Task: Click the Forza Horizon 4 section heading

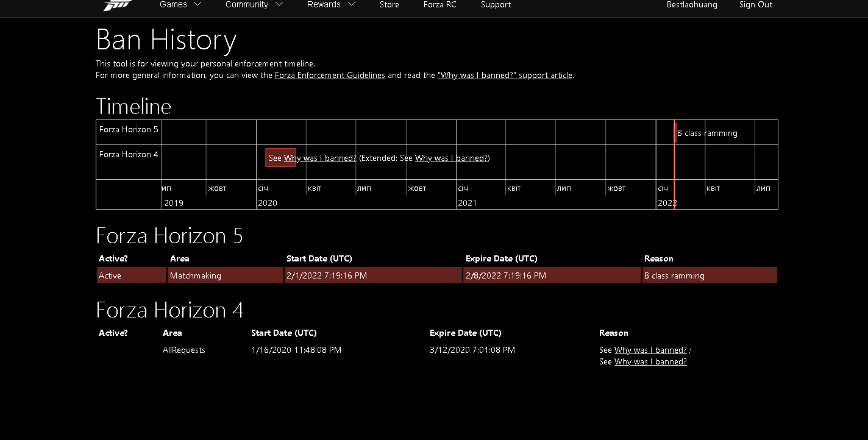Action: pyautogui.click(x=170, y=310)
